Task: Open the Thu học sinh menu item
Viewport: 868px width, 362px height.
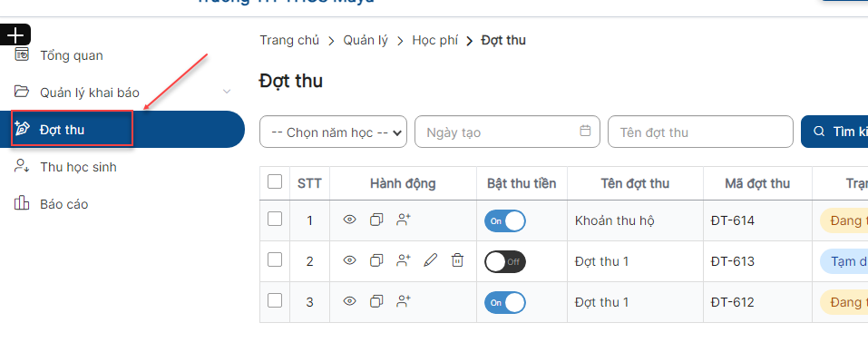Action: point(78,167)
